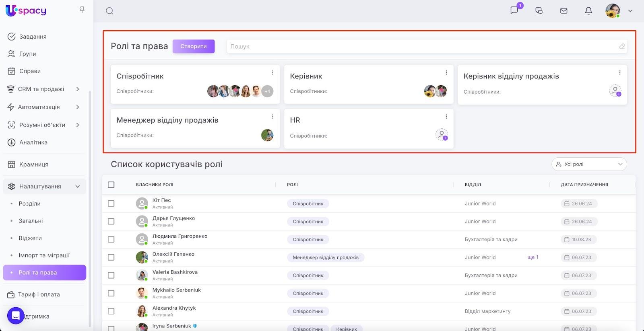The height and width of the screenshot is (331, 644).
Task: Open the notification bell icon
Action: point(588,11)
